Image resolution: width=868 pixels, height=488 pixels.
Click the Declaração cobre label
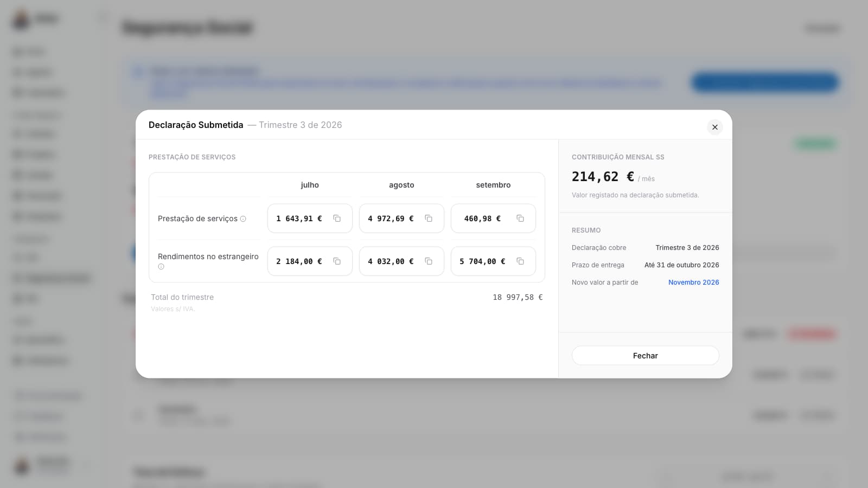[x=599, y=248]
